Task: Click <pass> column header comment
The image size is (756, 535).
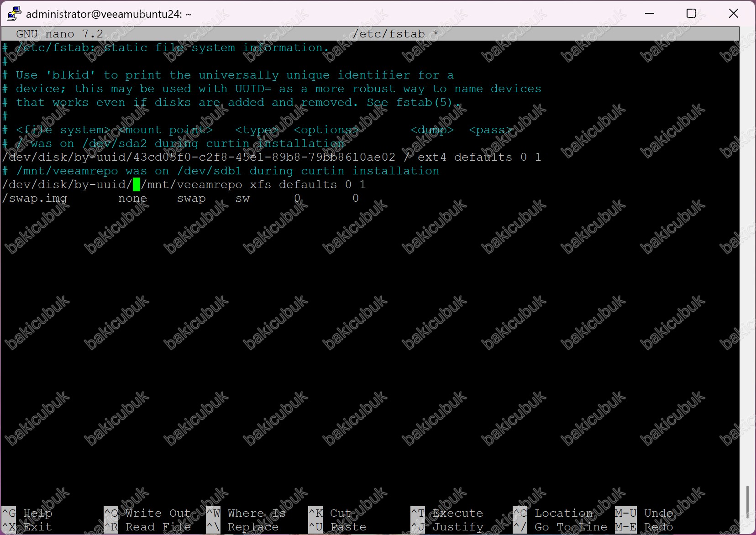Action: point(491,130)
